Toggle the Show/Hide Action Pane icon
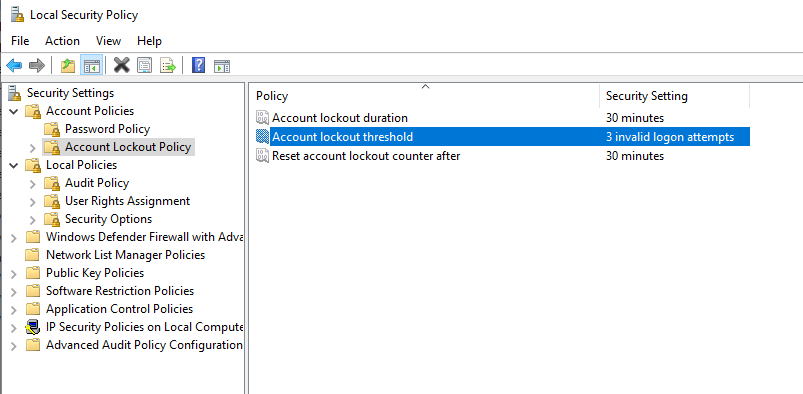Viewport: 803px width, 394px height. coord(222,66)
